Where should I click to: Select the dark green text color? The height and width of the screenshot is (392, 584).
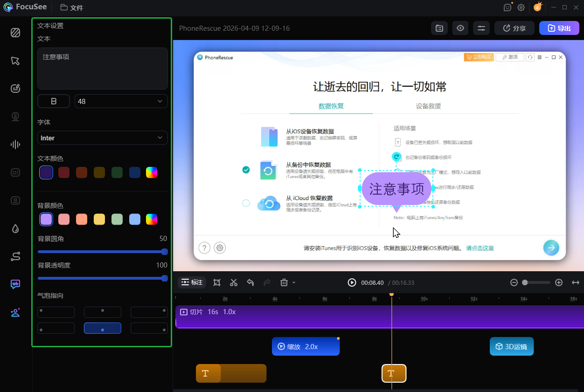point(117,172)
